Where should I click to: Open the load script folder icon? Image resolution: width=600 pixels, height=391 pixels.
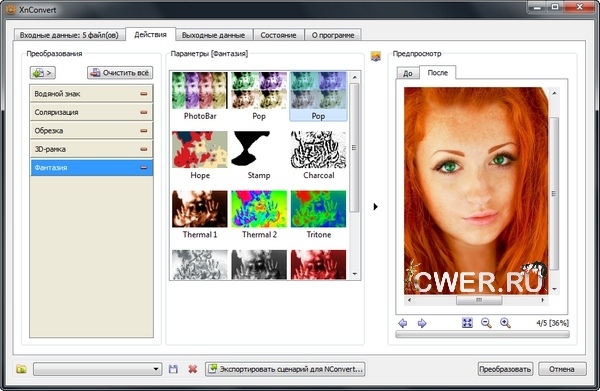tap(21, 369)
